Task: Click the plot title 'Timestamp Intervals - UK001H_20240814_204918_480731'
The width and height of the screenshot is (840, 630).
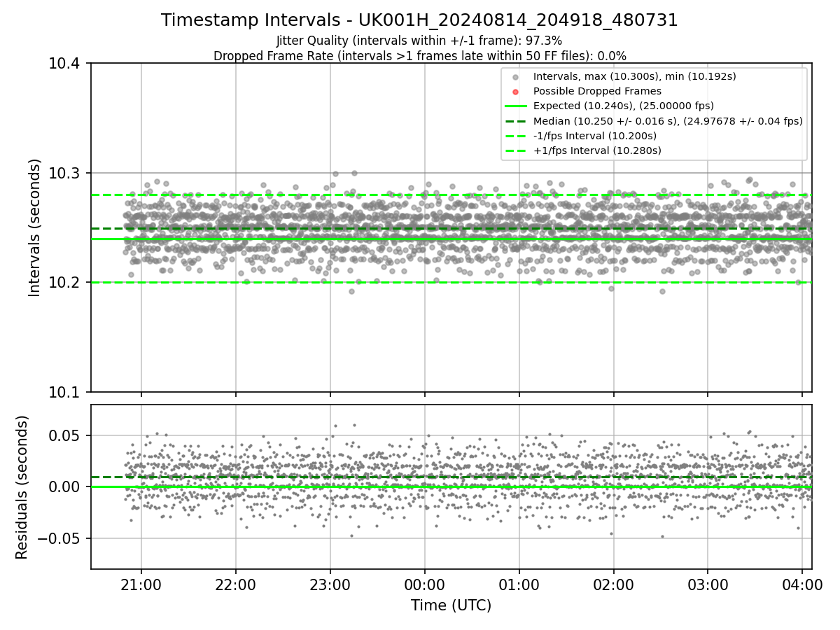Action: pos(419,20)
